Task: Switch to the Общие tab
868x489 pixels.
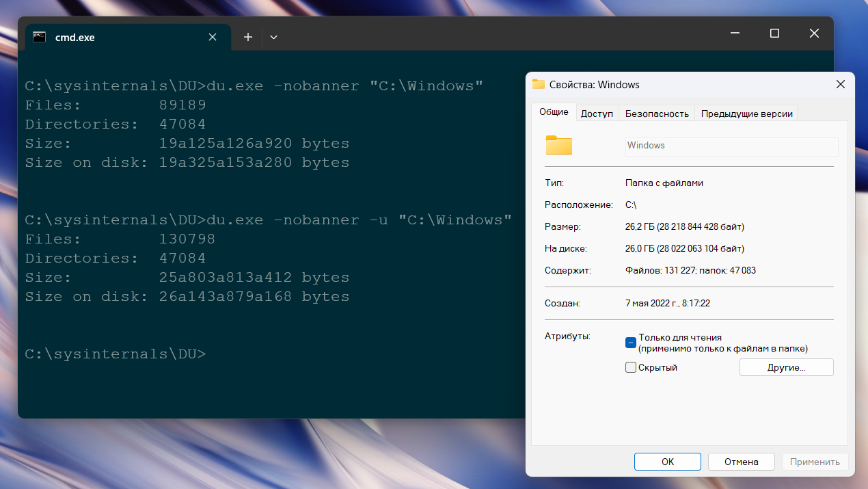Action: point(554,113)
